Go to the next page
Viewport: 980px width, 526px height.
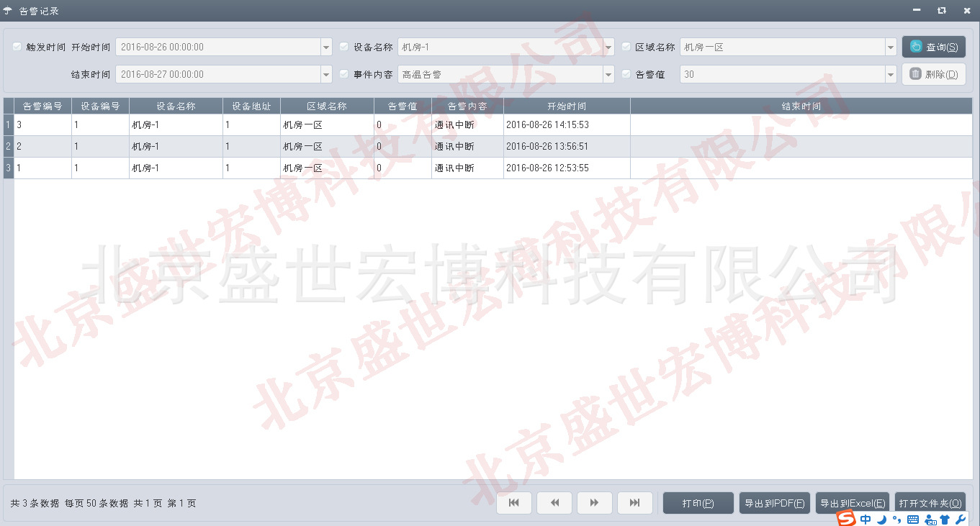point(594,502)
